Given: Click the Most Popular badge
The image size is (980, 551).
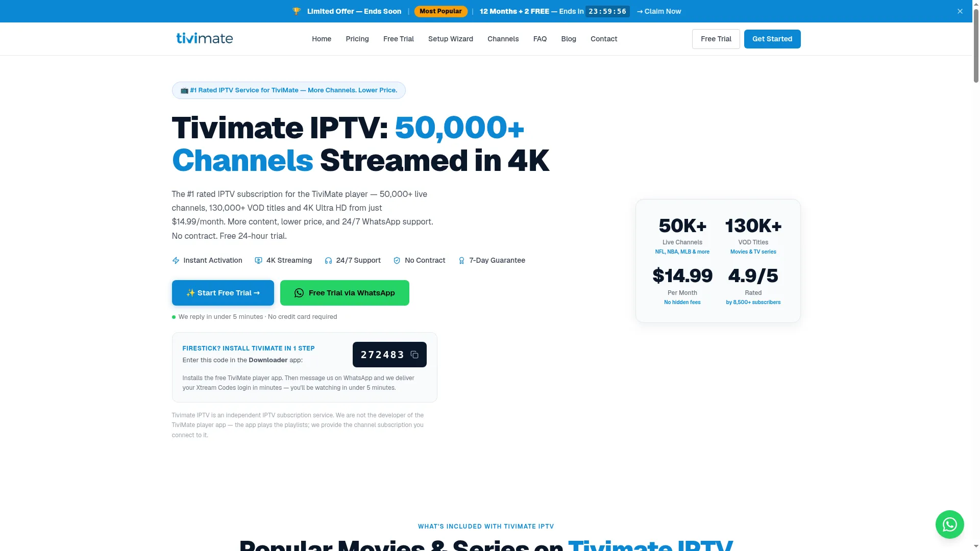Looking at the screenshot, I should tap(440, 11).
